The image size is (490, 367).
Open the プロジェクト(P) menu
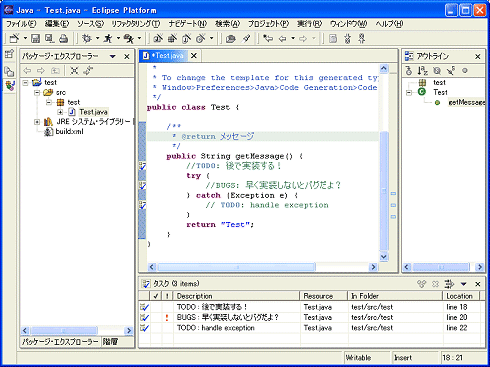pos(268,24)
